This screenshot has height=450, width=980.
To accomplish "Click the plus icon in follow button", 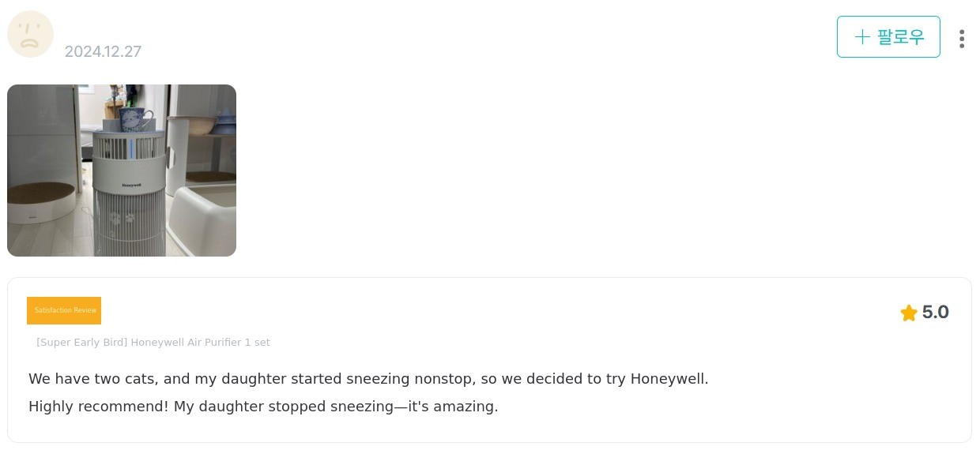I will [862, 37].
